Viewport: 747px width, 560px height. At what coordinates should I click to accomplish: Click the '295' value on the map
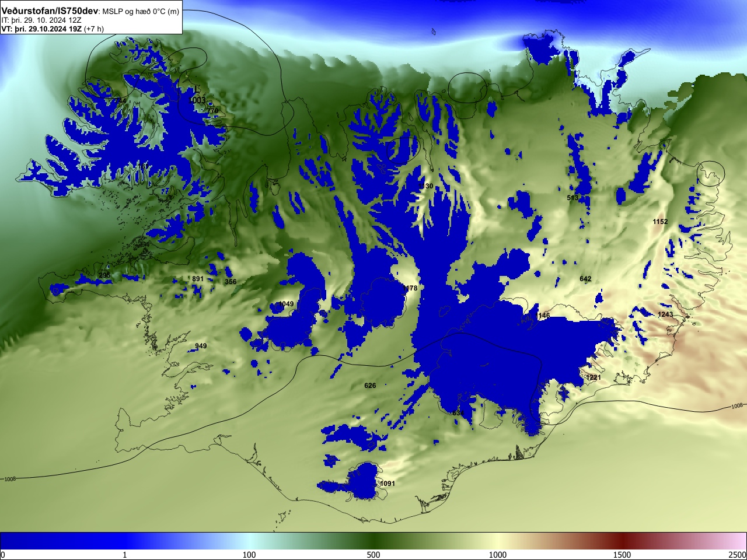click(x=104, y=275)
